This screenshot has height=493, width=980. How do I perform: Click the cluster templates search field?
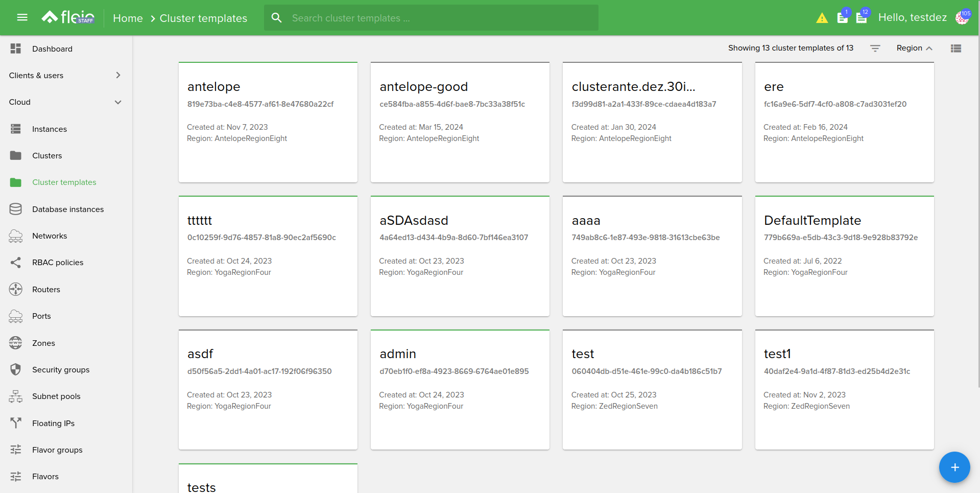[431, 18]
